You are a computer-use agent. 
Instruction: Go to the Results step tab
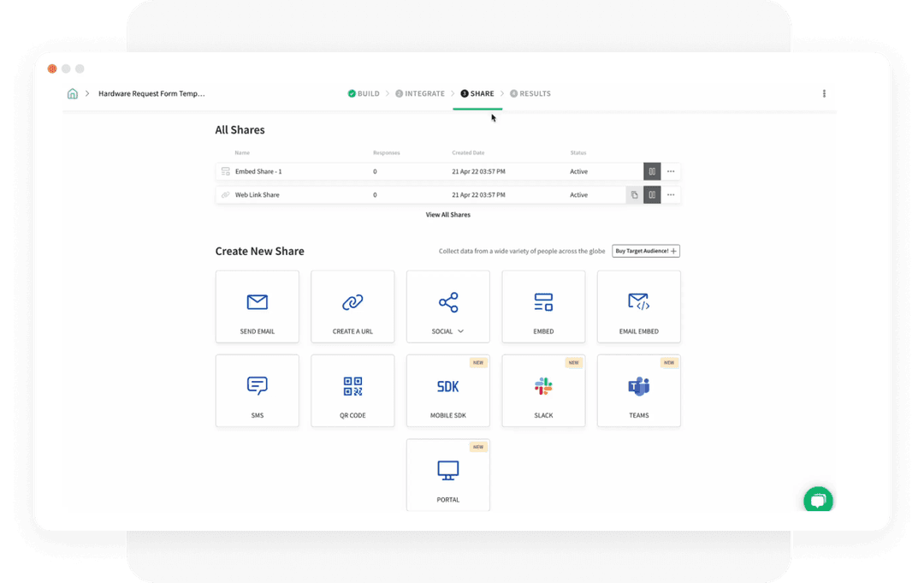pyautogui.click(x=530, y=93)
